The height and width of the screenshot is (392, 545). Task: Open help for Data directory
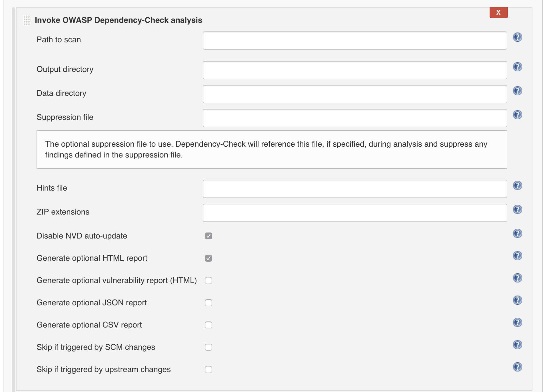(x=517, y=91)
